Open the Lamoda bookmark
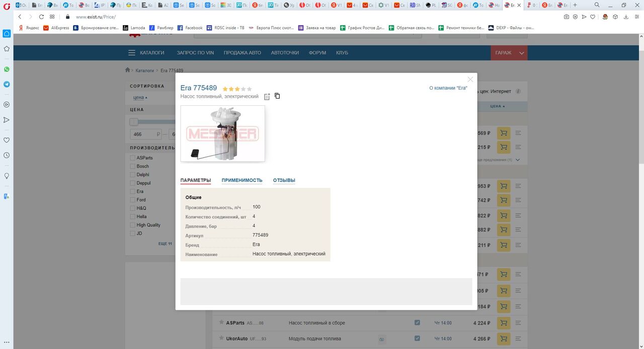 tap(134, 28)
